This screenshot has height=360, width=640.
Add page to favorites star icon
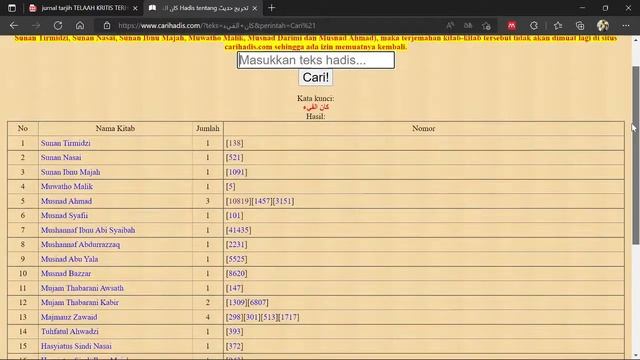tap(486, 26)
